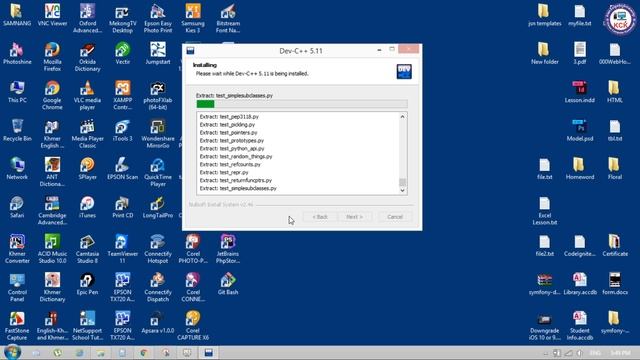Click the volume icon in system tray
640x360 pixels.
(x=580, y=353)
